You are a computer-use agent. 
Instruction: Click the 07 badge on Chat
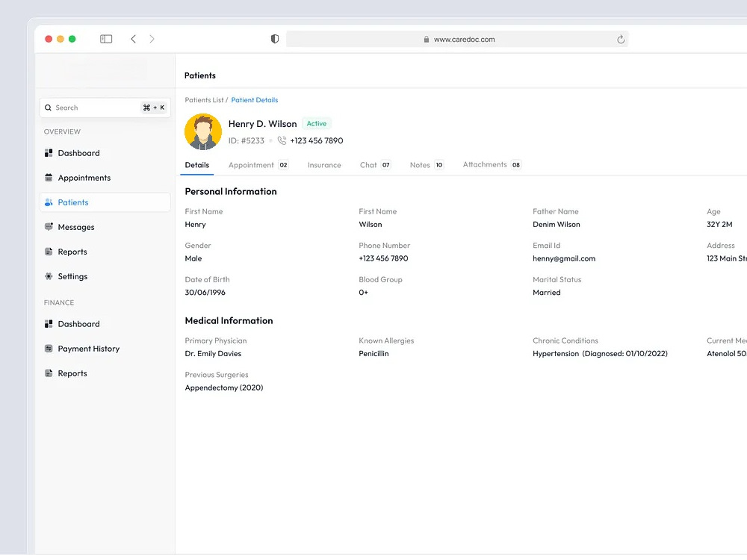386,165
